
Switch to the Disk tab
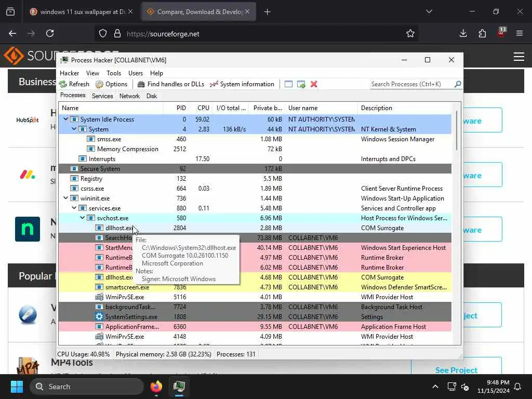click(152, 96)
